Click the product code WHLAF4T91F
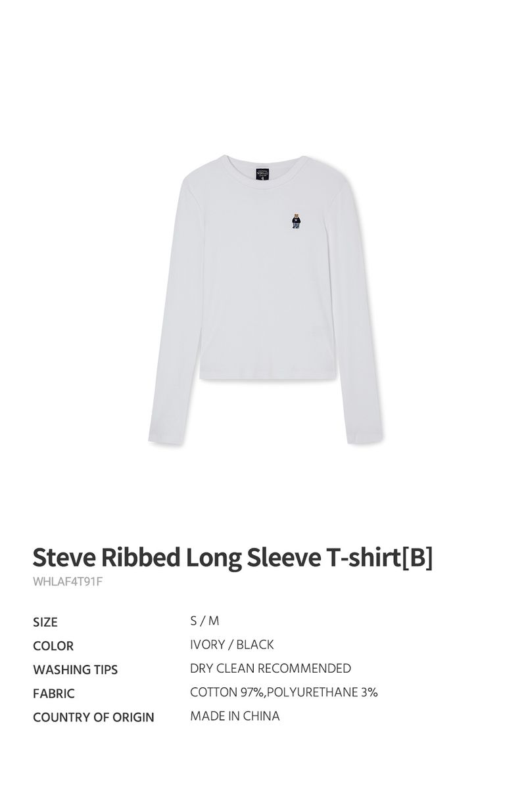526x812 pixels. (68, 582)
